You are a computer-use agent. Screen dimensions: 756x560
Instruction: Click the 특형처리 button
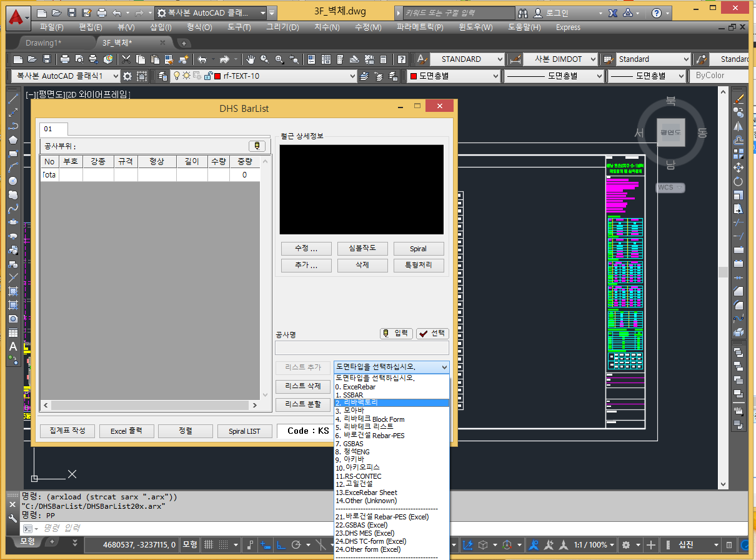click(x=419, y=266)
